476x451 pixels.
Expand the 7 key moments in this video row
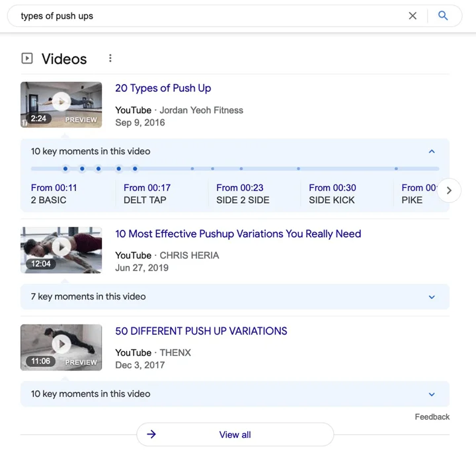click(x=235, y=297)
